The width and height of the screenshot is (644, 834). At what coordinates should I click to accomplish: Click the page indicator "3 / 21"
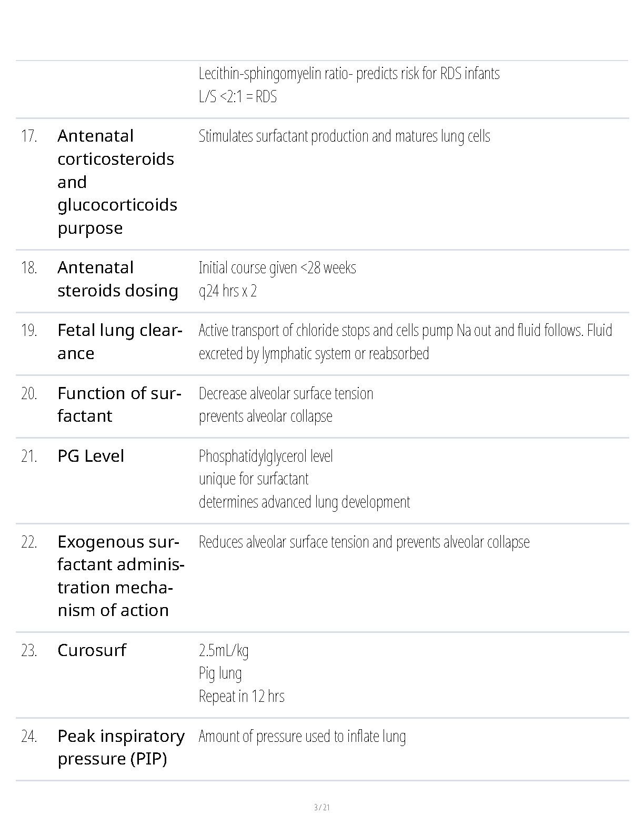tap(321, 807)
